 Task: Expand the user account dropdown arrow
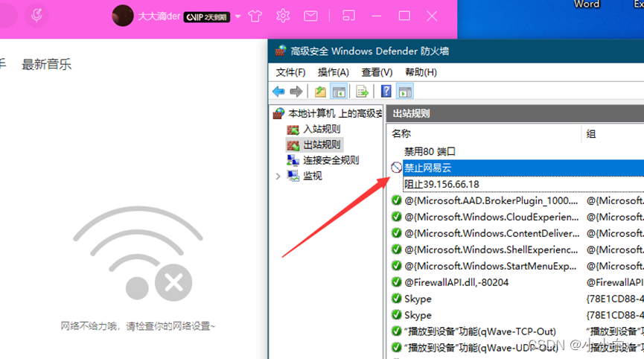[237, 17]
